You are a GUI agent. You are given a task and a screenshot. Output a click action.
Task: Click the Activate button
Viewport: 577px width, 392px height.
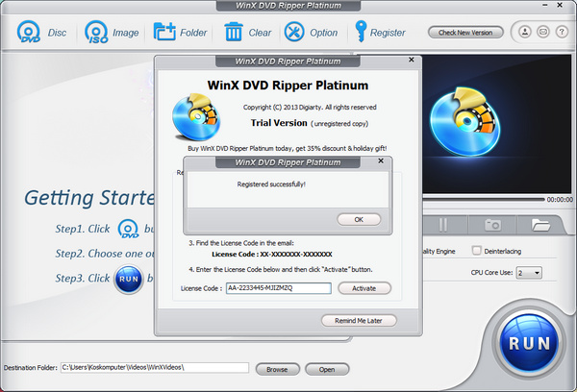point(364,288)
